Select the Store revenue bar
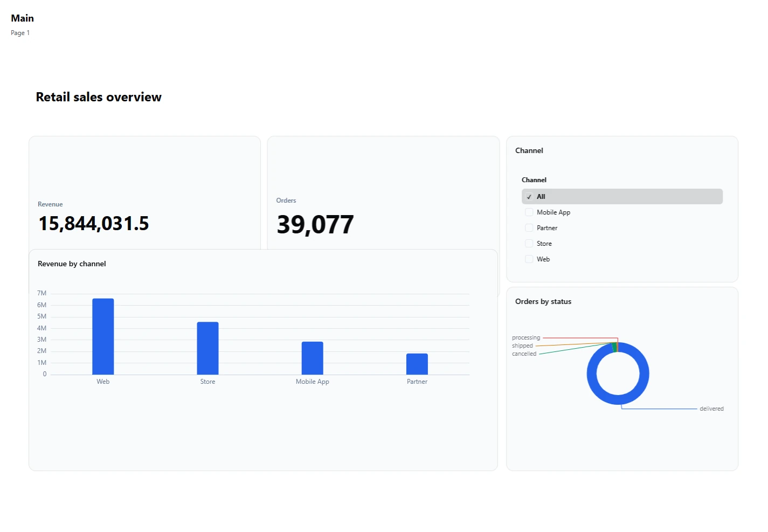 pyautogui.click(x=207, y=348)
